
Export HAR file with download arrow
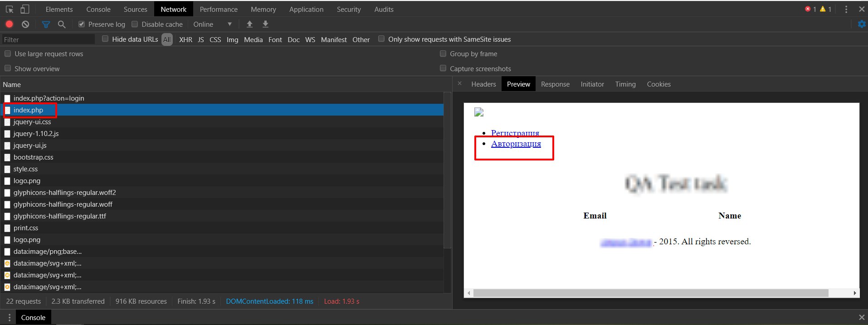266,24
